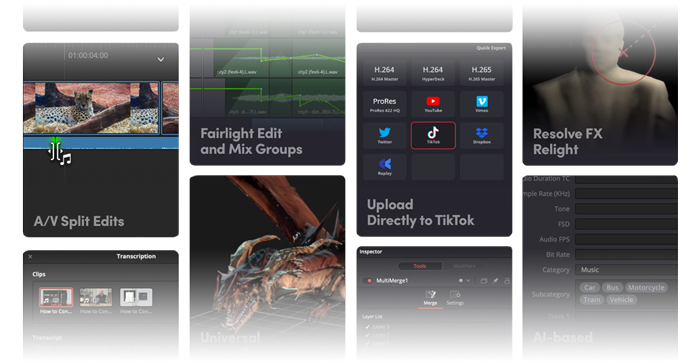Click the lock icon next to MultiMerge1
The image size is (700, 364).
point(507,280)
